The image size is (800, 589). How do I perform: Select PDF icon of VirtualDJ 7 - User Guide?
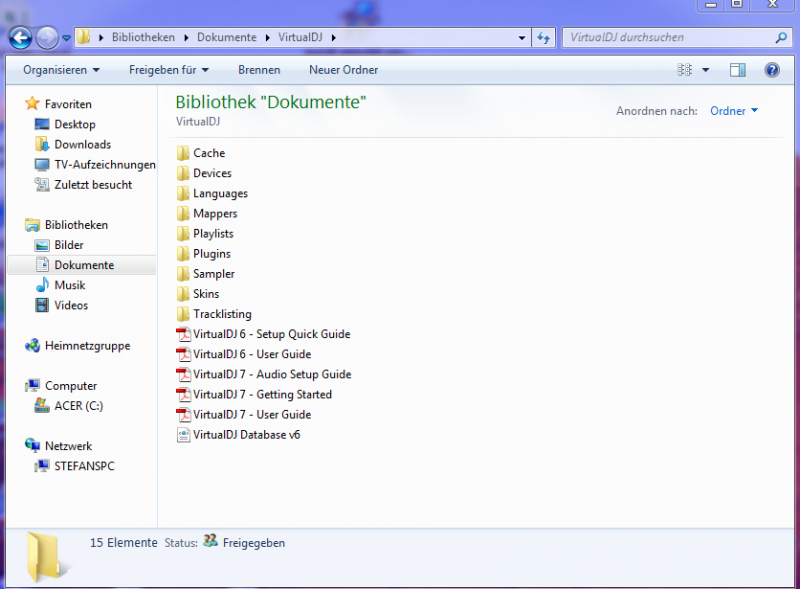[x=183, y=414]
